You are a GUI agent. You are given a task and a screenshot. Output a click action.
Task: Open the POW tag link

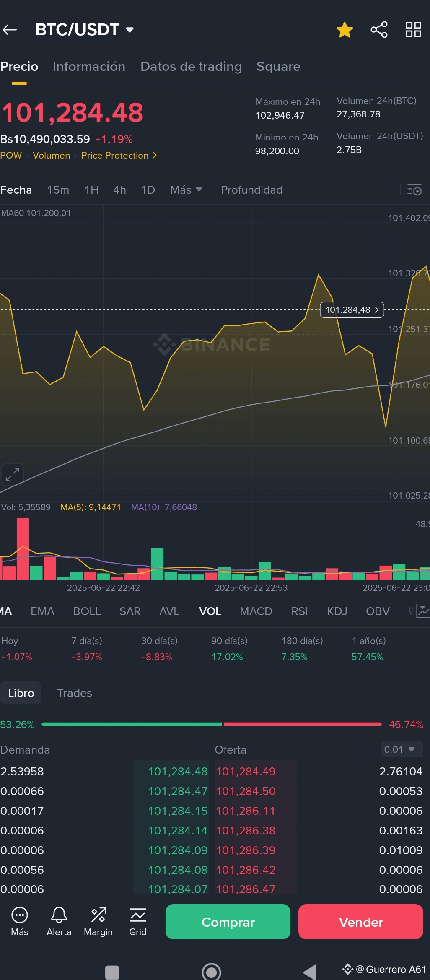(x=11, y=156)
